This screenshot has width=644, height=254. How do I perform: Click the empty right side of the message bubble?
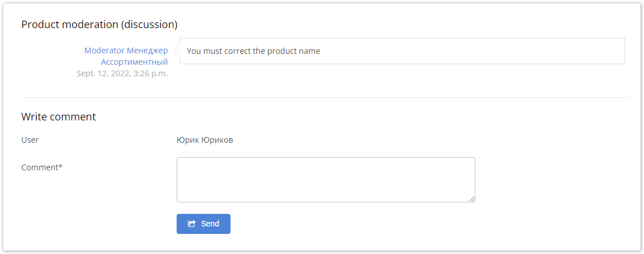[x=487, y=51]
